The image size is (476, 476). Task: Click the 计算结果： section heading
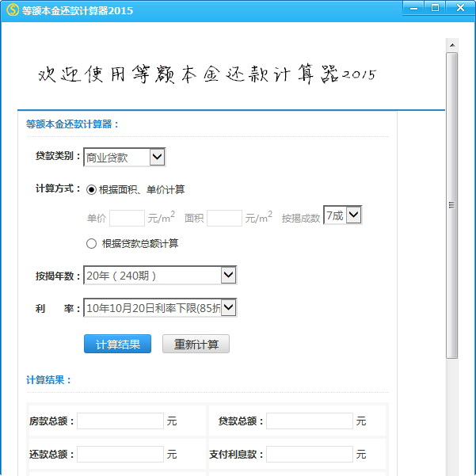[x=48, y=379]
